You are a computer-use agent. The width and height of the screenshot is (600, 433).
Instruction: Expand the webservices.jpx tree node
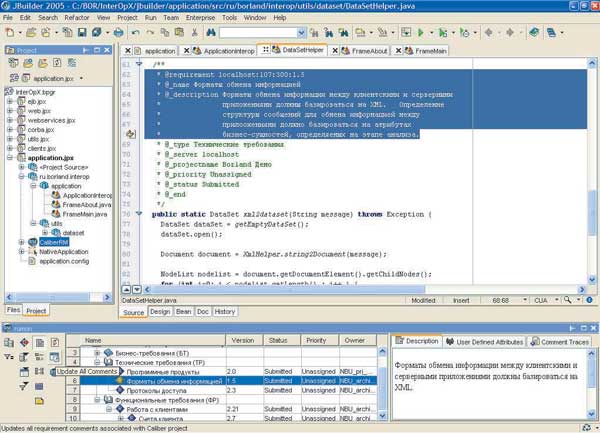pyautogui.click(x=10, y=120)
